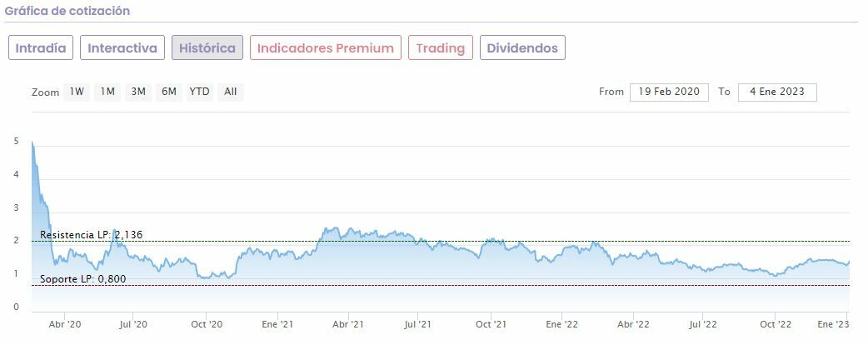The image size is (868, 345).
Task: Choose the 6M zoom range
Action: point(169,92)
